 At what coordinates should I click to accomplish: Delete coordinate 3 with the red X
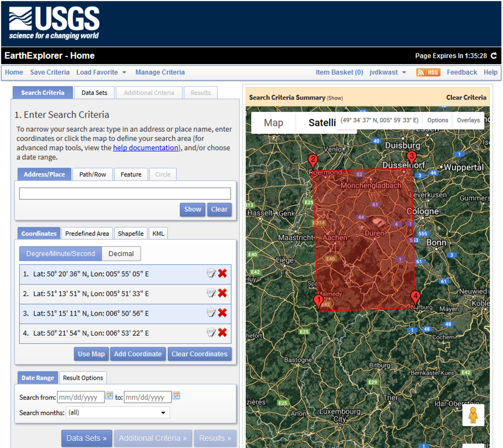[222, 313]
